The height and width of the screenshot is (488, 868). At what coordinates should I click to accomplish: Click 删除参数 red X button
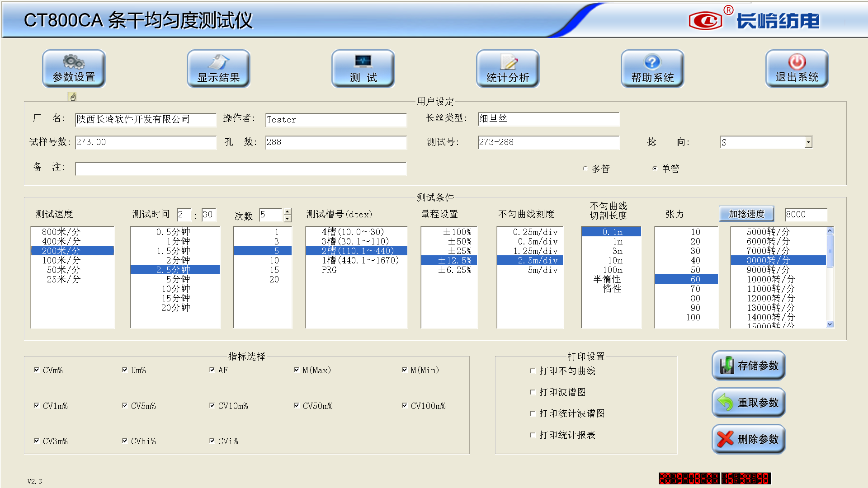pyautogui.click(x=749, y=439)
